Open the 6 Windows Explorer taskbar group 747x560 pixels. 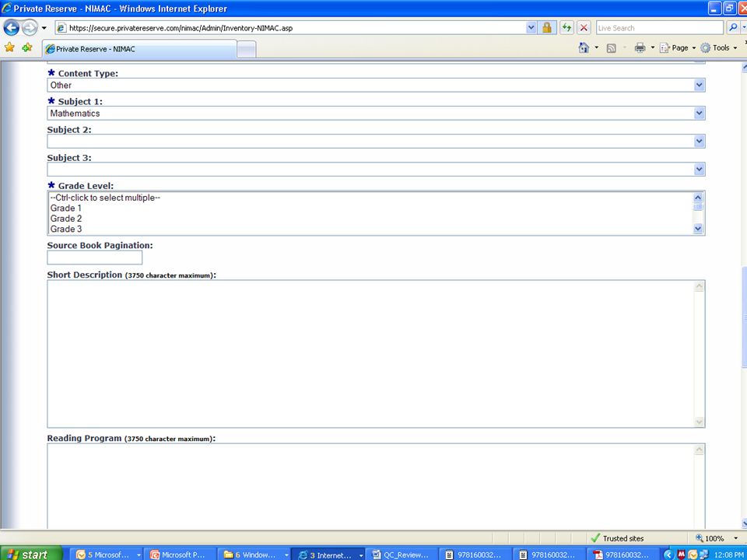[x=254, y=555]
